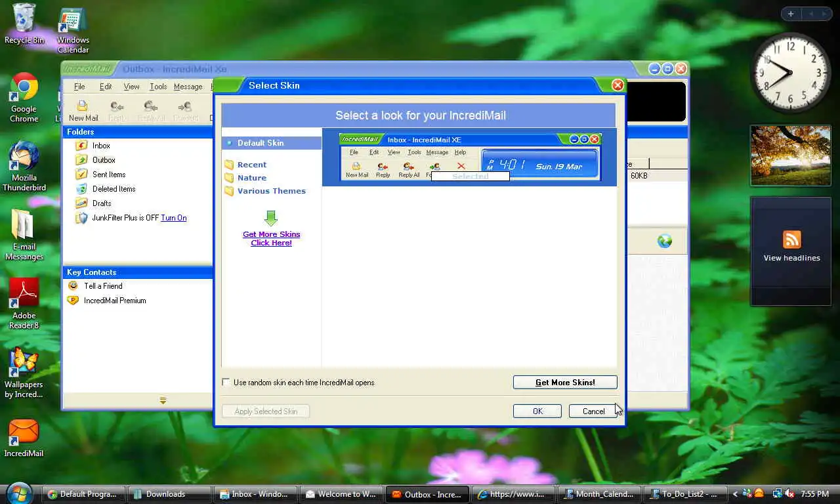
Task: Expand the yellow double-arrow at bottom of contacts pane
Action: [163, 400]
